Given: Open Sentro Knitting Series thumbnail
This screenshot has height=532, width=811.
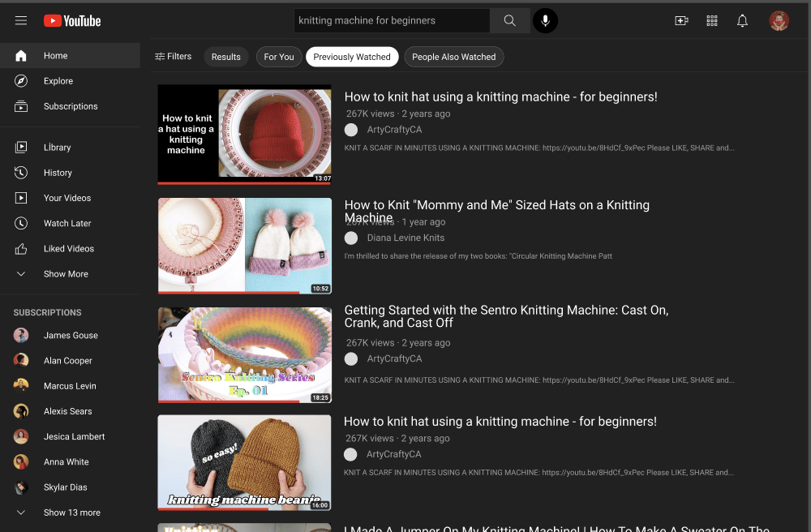Looking at the screenshot, I should pos(245,355).
